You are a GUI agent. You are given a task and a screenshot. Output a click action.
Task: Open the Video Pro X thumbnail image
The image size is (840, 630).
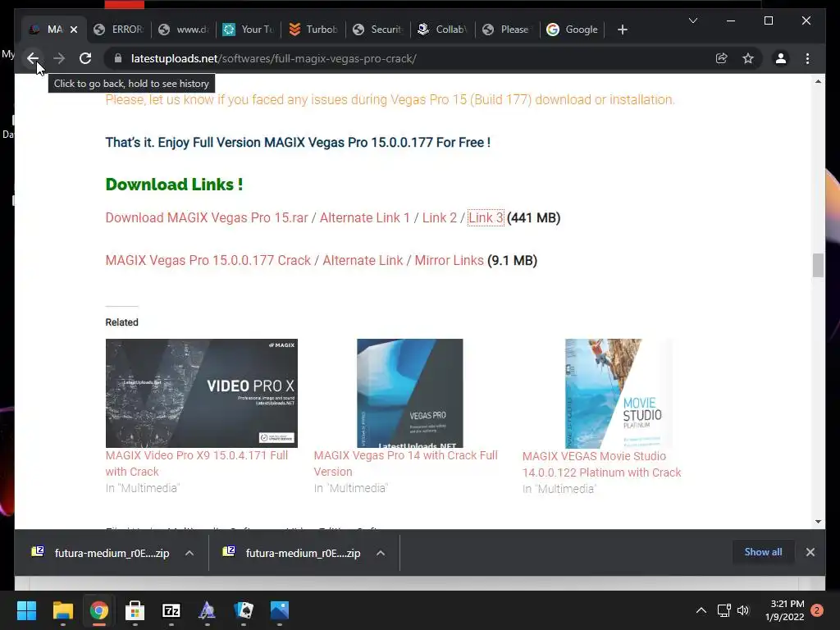(202, 393)
